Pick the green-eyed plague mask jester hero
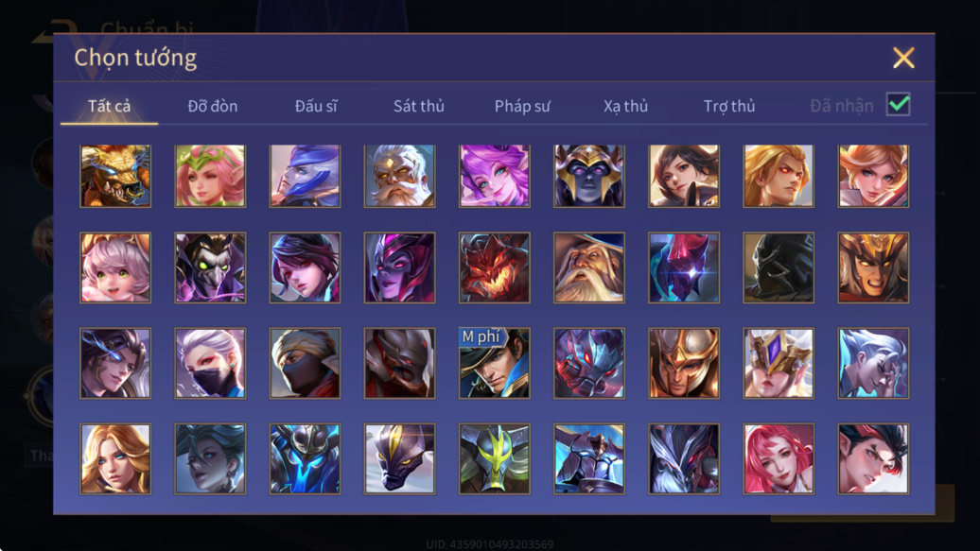 pos(210,268)
